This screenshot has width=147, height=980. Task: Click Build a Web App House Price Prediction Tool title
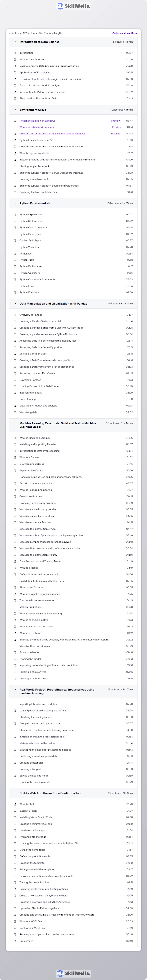(50, 793)
